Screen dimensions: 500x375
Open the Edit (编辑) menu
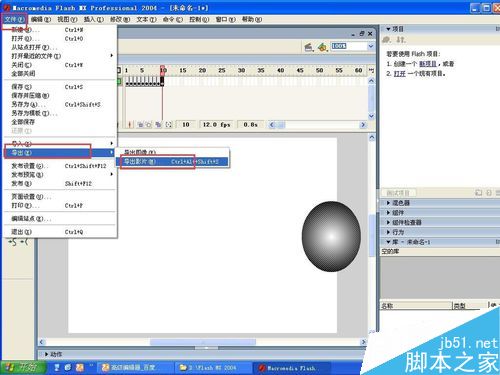point(41,19)
